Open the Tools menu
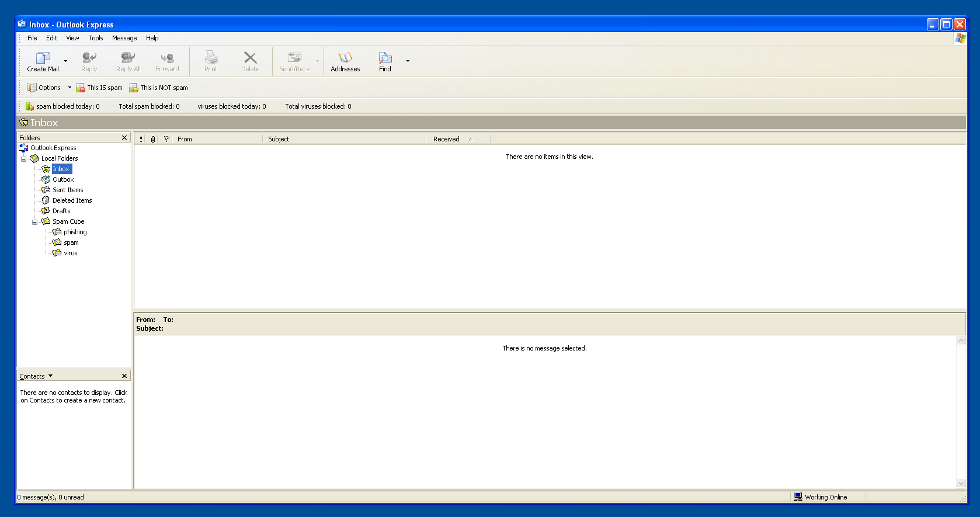Image resolution: width=980 pixels, height=517 pixels. coord(96,38)
